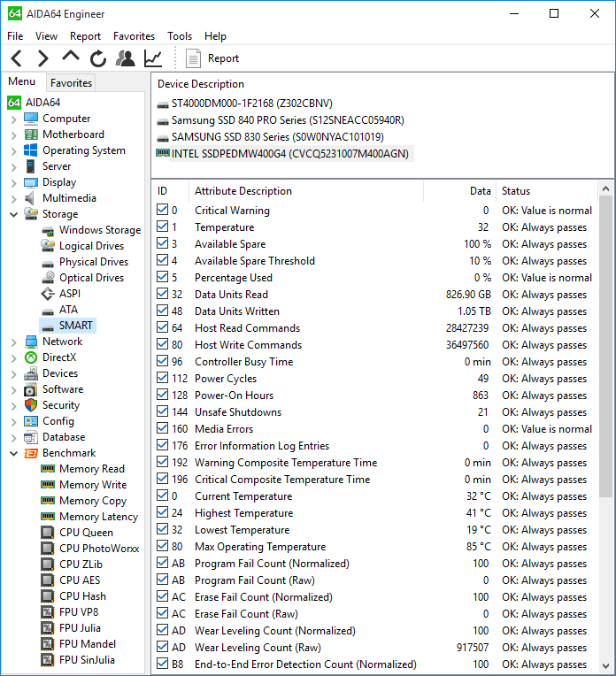Viewport: 616px width, 676px height.
Task: Select the CPU Queen benchmark icon
Action: tap(49, 533)
